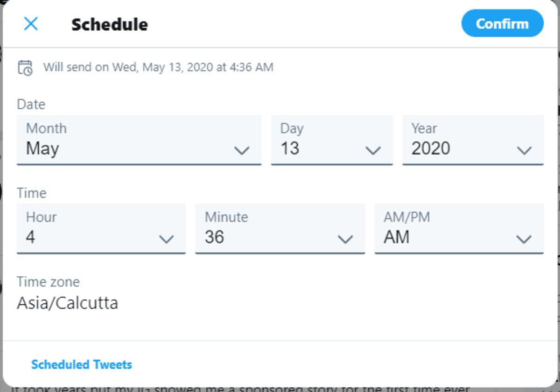Expand the Year selector chevron
This screenshot has width=560, height=392.
pos(525,150)
